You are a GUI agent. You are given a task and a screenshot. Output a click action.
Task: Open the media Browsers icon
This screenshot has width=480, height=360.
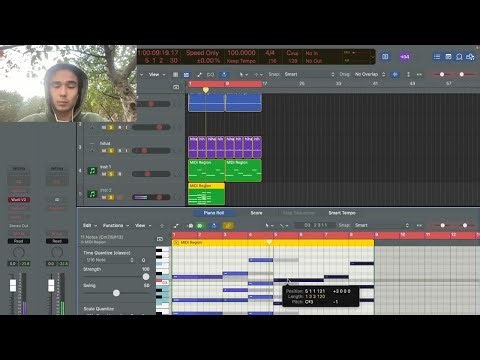point(470,57)
